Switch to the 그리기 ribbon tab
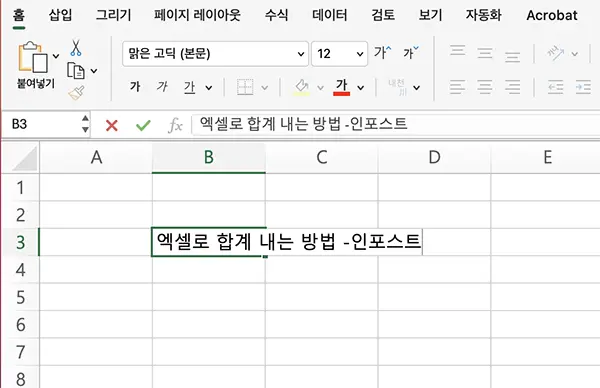 tap(113, 15)
